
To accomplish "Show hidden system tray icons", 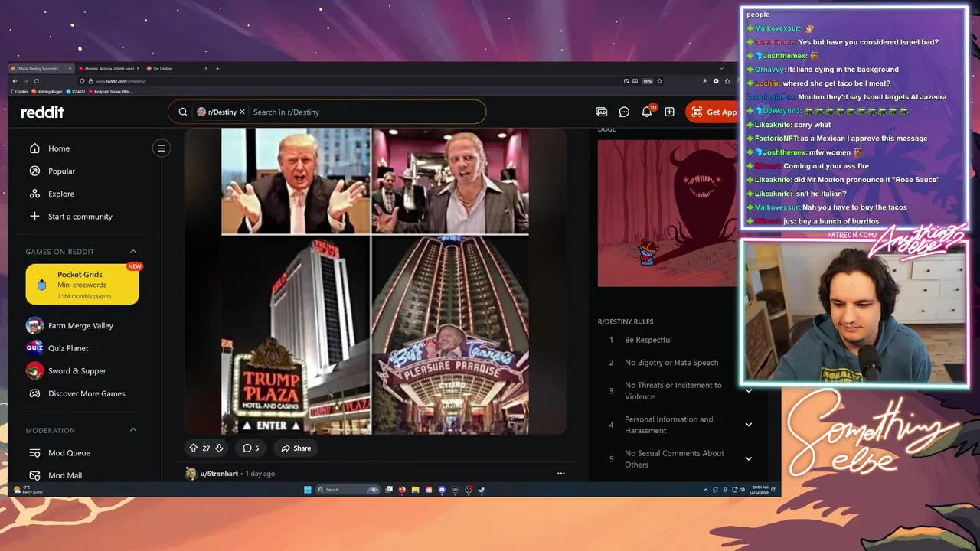I will click(705, 490).
